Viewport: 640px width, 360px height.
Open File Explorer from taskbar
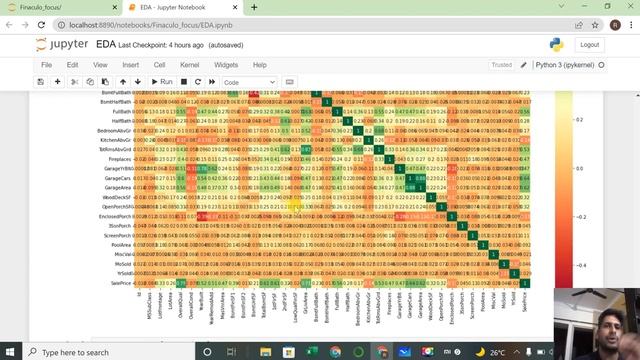tap(266, 352)
